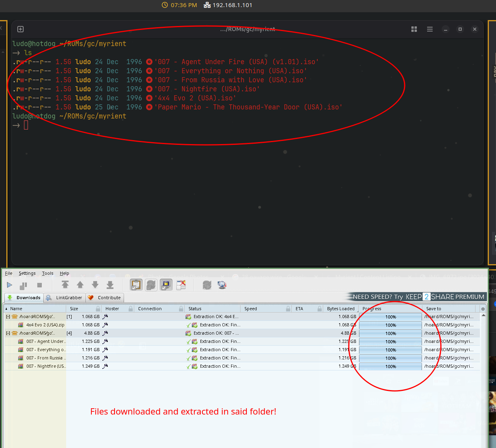Open the File menu
This screenshot has height=448, width=496.
[x=9, y=273]
